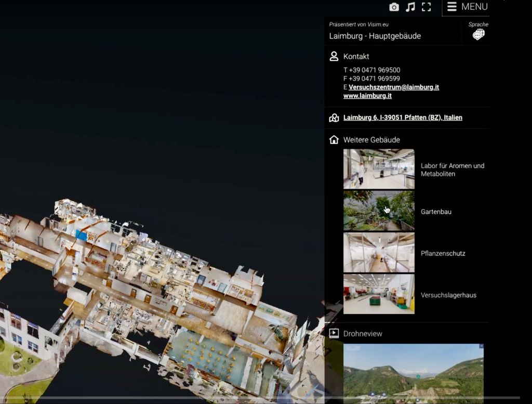Enter fullscreen mode with the brackets icon
Viewport: 532px width, 404px height.
[x=427, y=7]
